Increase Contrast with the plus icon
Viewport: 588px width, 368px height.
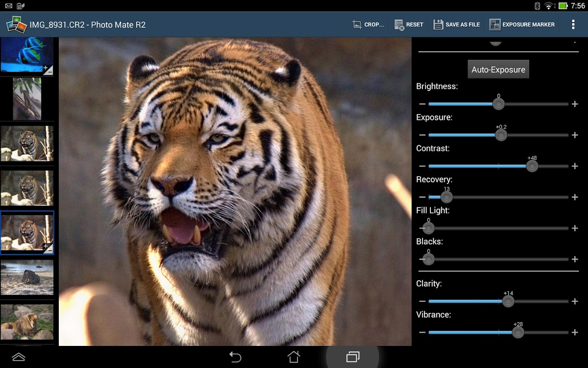coord(575,166)
